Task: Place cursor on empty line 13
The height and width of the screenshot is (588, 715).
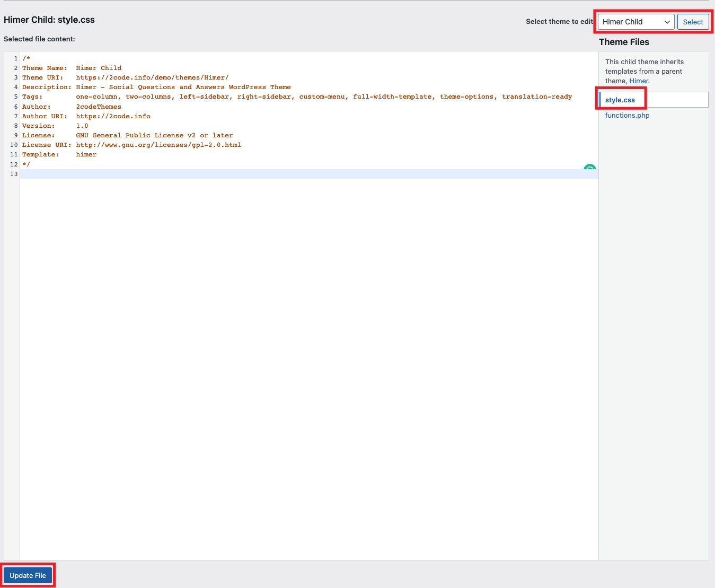Action: coord(212,173)
